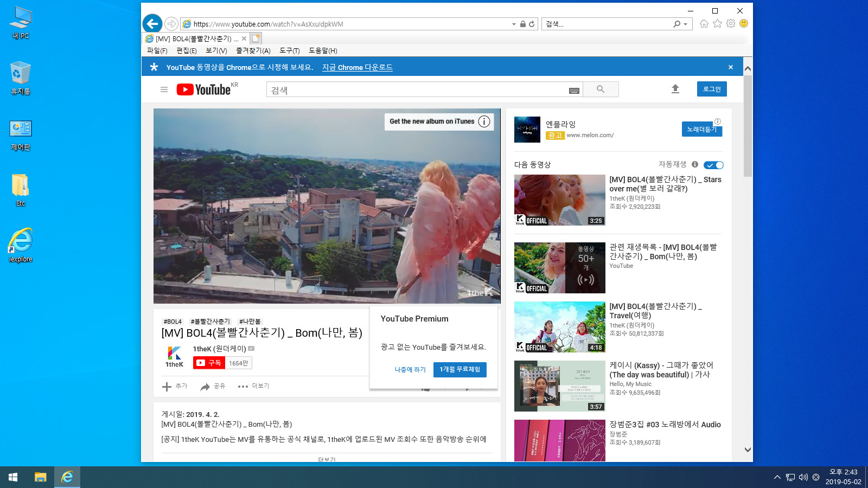Expand description with bottom 더보기
The height and width of the screenshot is (488, 868).
(327, 459)
